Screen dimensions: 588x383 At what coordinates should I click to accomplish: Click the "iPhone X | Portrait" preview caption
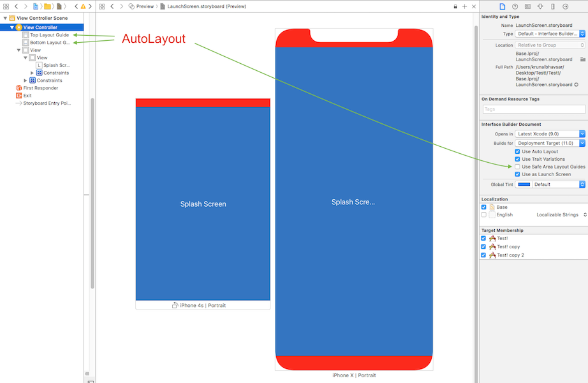tap(354, 375)
